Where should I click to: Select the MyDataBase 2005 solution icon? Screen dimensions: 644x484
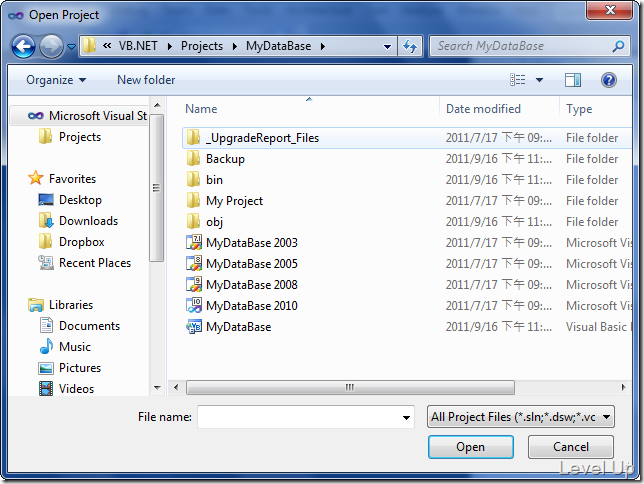[194, 263]
